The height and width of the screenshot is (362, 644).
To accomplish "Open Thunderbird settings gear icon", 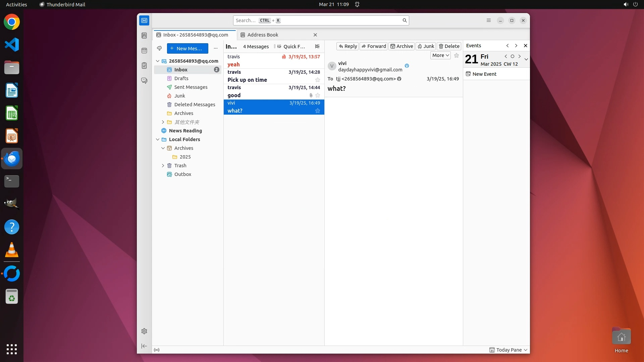I will [144, 331].
